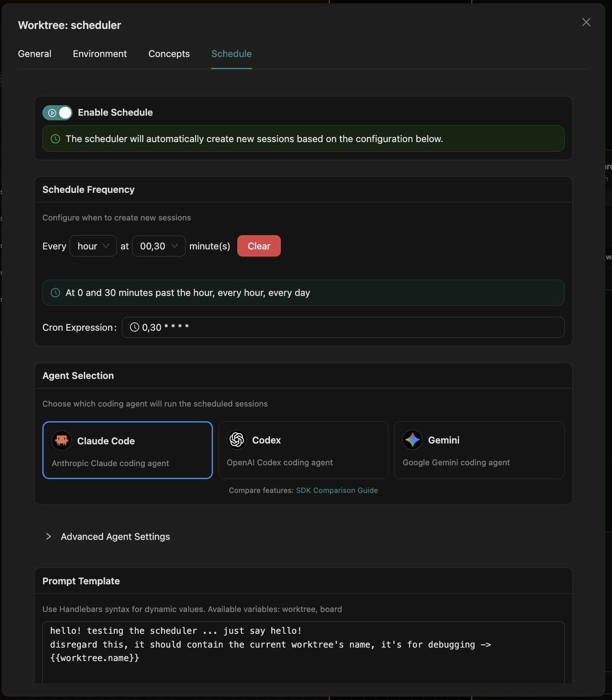Click the Schedule Frequency heading

click(x=88, y=189)
